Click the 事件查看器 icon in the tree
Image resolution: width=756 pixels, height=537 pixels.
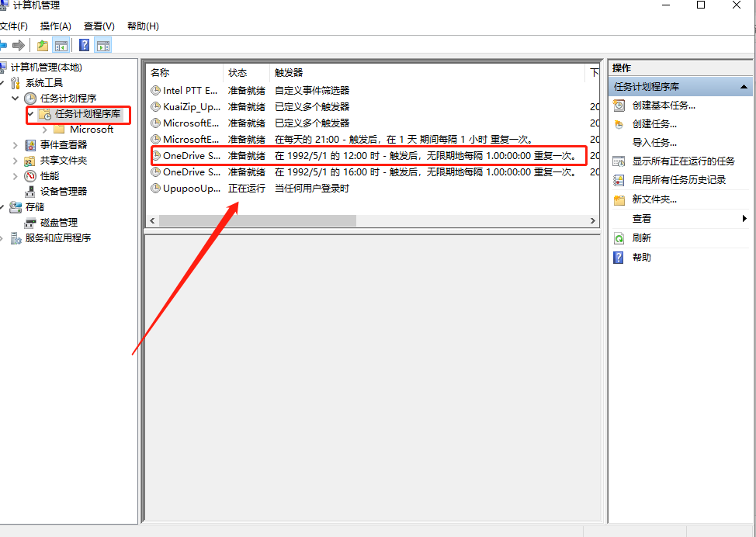pyautogui.click(x=30, y=145)
